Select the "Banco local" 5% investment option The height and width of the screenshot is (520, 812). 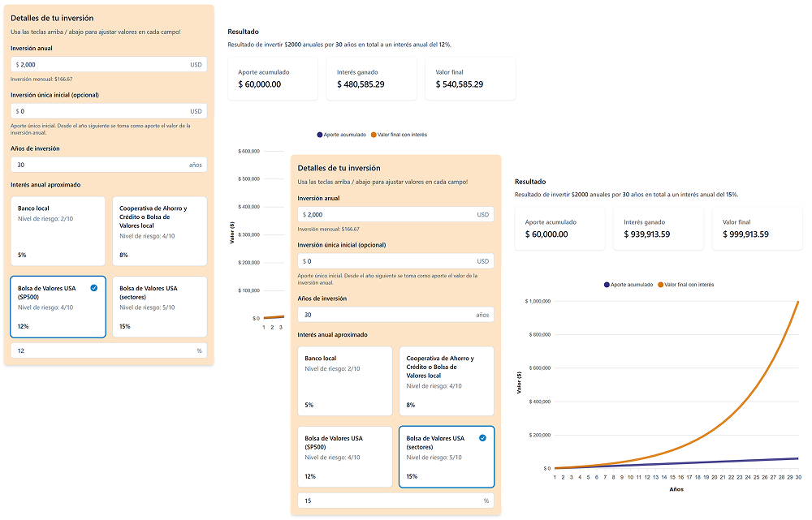point(58,231)
